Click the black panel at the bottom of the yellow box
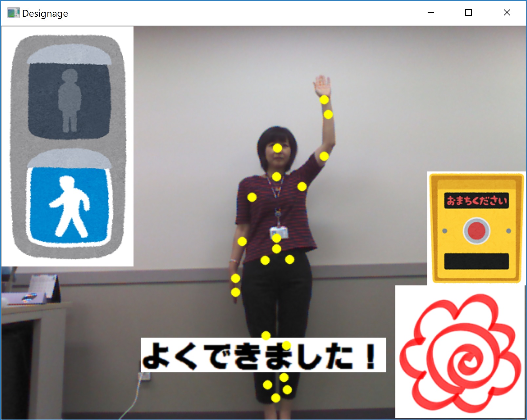The height and width of the screenshot is (420, 527). [x=476, y=261]
